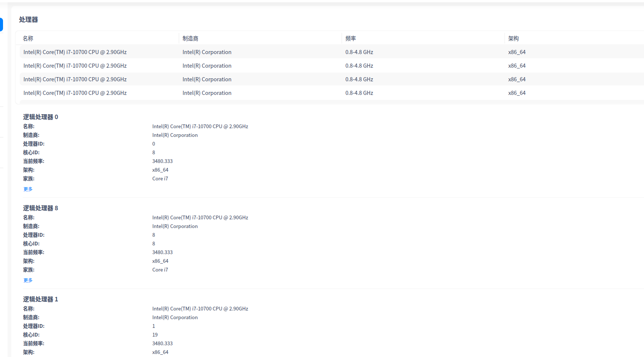
Task: Select 当前频率 value 3480.333 in 逻辑处理器 1
Action: tap(163, 343)
